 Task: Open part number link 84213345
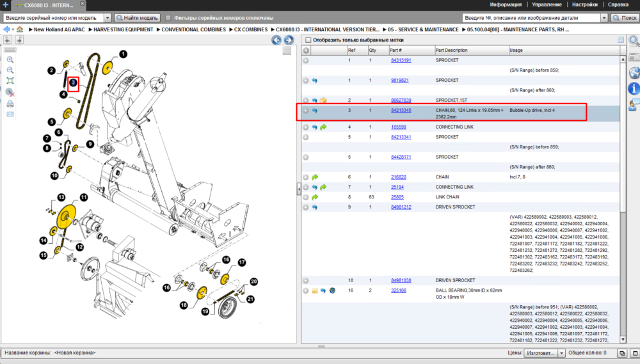[401, 111]
